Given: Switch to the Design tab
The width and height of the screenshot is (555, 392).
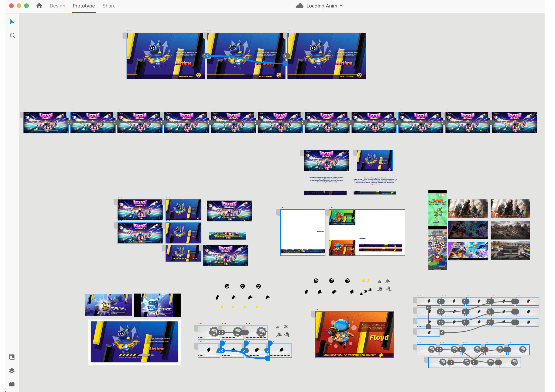Looking at the screenshot, I should (x=57, y=6).
